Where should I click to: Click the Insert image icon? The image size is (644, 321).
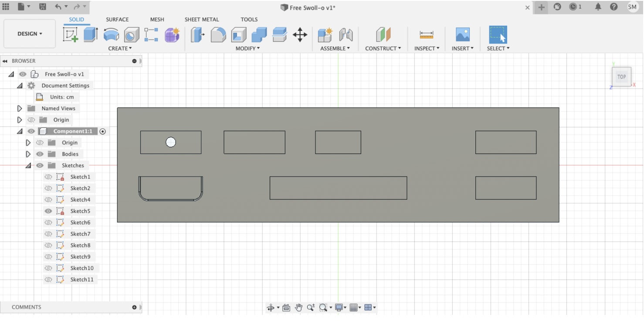tap(462, 35)
